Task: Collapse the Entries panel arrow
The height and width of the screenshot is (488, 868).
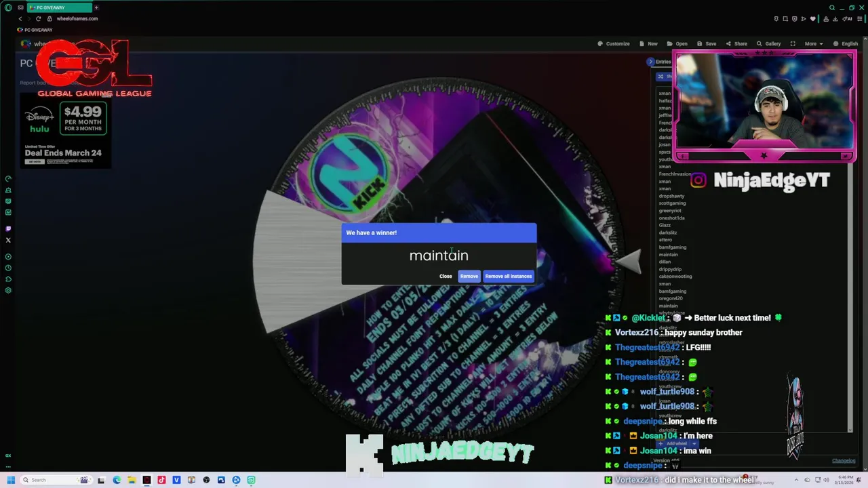Action: 650,62
